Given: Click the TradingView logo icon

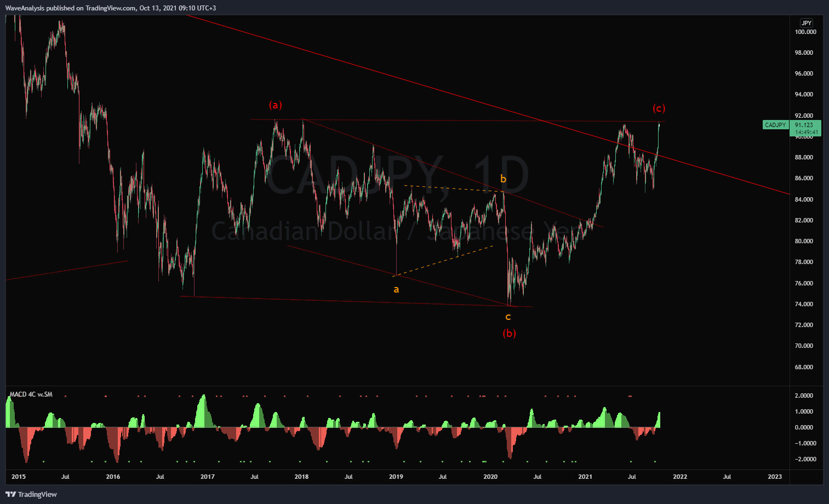Looking at the screenshot, I should tap(11, 494).
